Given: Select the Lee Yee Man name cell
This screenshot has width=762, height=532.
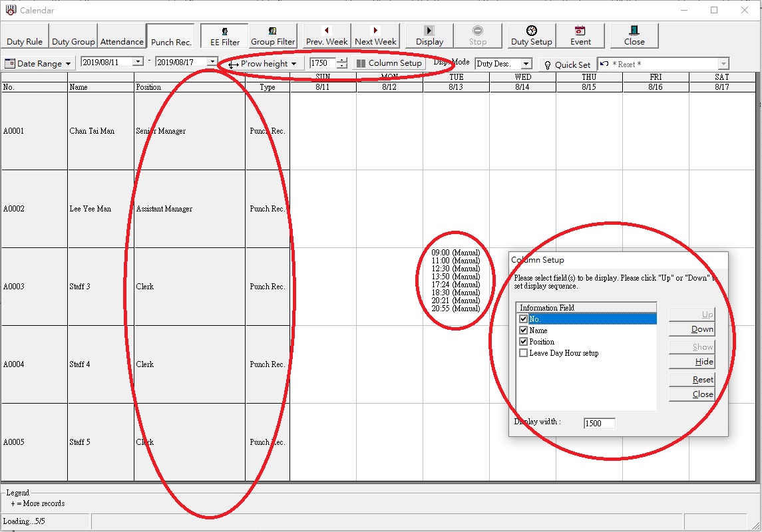Looking at the screenshot, I should [100, 209].
